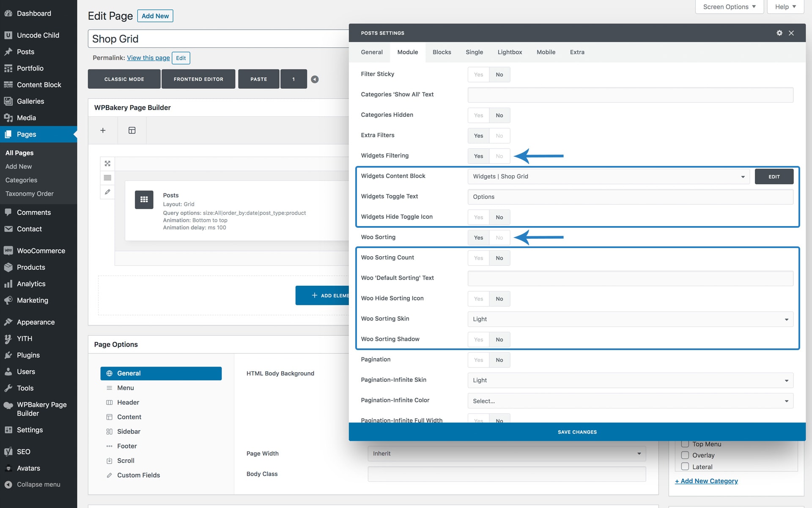Open the Pagination-Infinite Color select

630,401
